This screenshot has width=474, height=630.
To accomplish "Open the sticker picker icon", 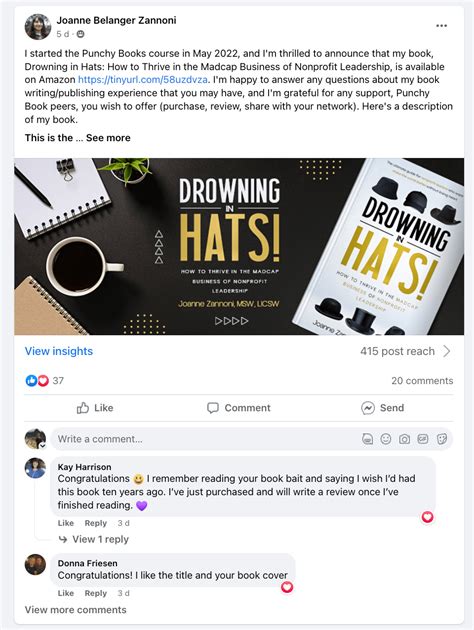I will (x=441, y=439).
